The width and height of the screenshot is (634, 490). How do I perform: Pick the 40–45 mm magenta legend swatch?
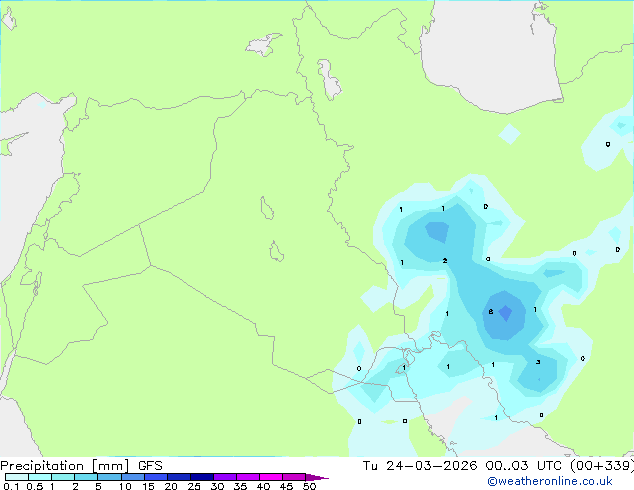(x=271, y=477)
